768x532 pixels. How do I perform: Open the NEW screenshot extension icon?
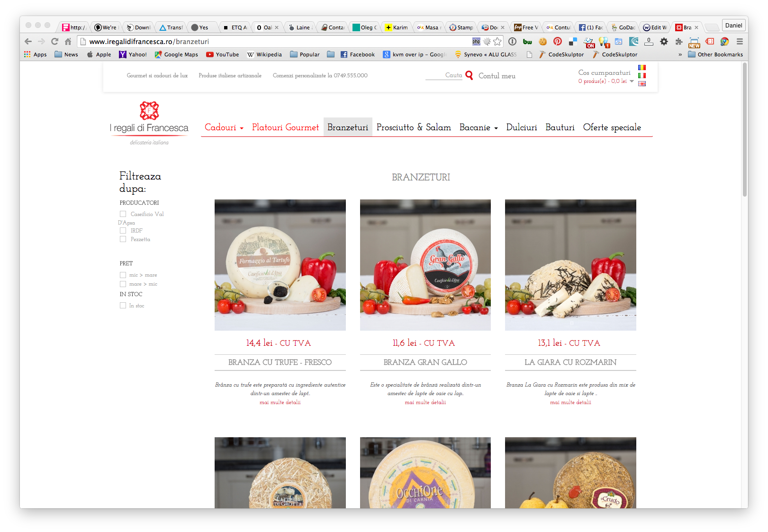pyautogui.click(x=694, y=43)
